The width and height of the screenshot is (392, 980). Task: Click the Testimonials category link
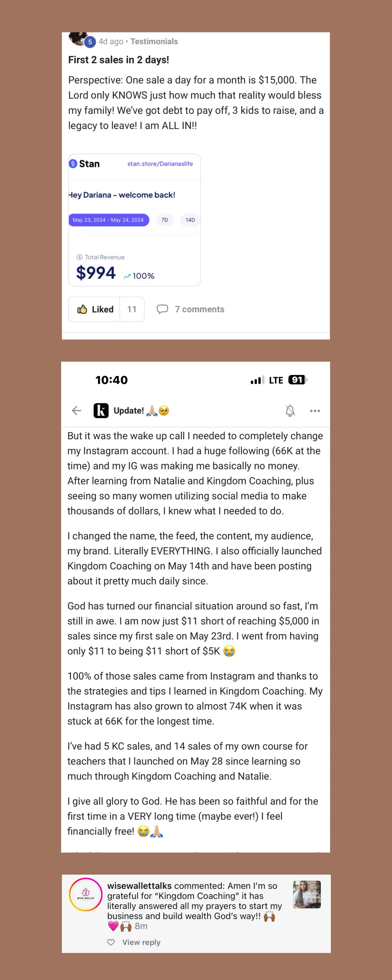click(154, 41)
